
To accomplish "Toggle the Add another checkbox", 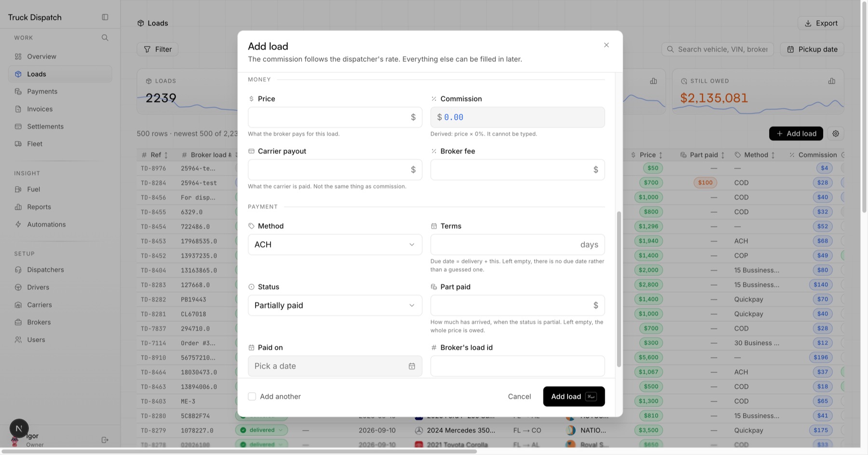I will (x=252, y=397).
